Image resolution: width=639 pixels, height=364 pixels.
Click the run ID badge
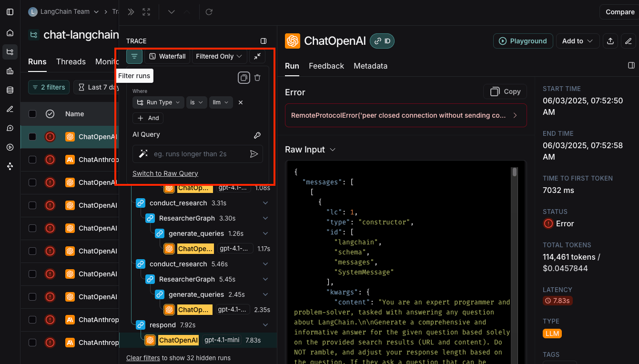(x=382, y=41)
